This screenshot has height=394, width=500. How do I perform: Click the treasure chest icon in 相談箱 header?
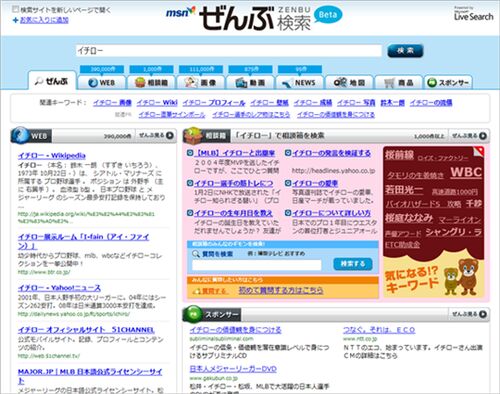tap(193, 135)
